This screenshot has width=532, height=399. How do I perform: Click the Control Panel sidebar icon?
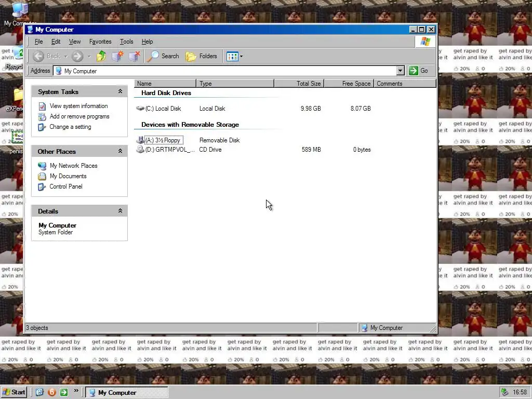tap(42, 187)
